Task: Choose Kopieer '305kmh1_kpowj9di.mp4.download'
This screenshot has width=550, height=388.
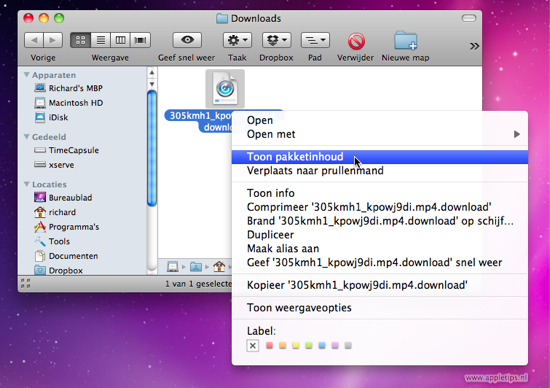Action: [380, 285]
